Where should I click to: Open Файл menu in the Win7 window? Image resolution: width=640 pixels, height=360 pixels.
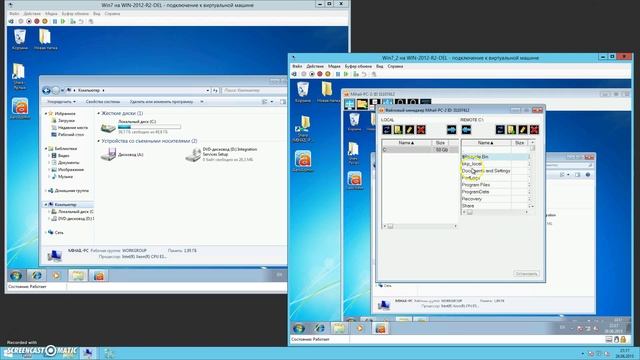tap(14, 13)
